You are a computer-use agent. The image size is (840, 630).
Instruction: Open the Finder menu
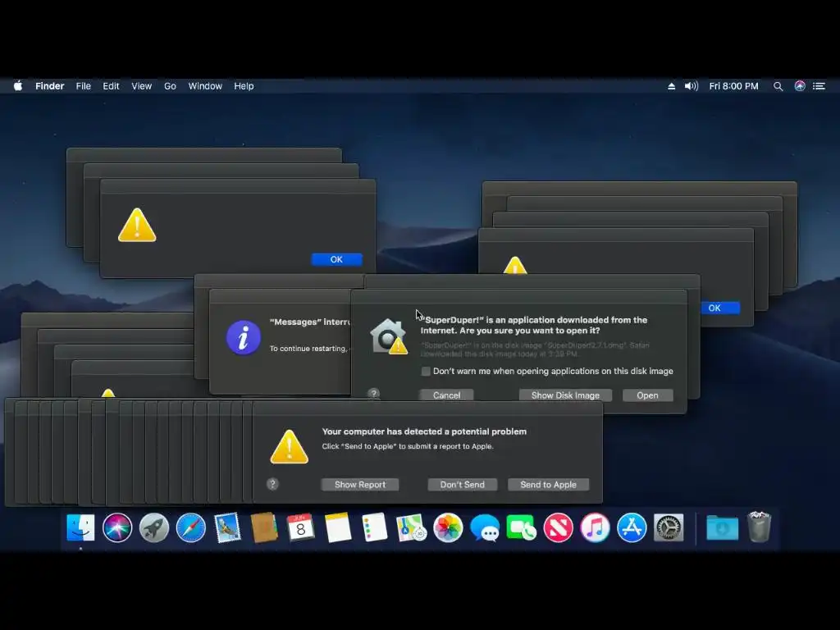point(50,86)
